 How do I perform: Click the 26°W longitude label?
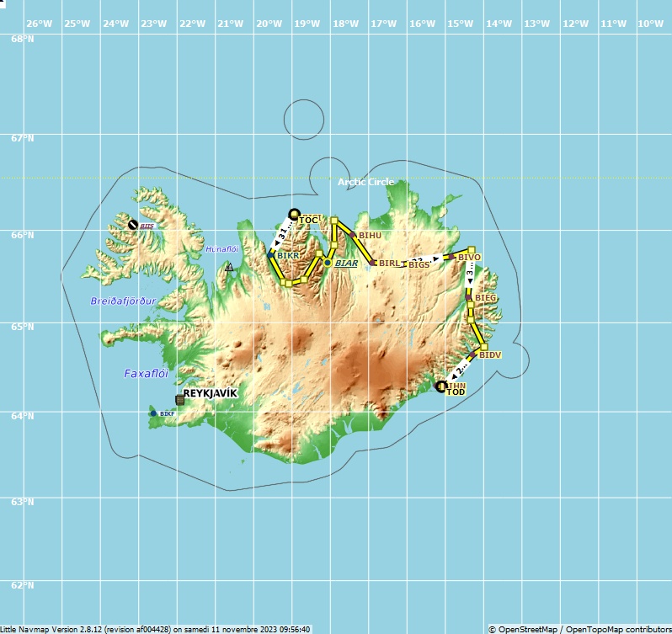pos(40,24)
